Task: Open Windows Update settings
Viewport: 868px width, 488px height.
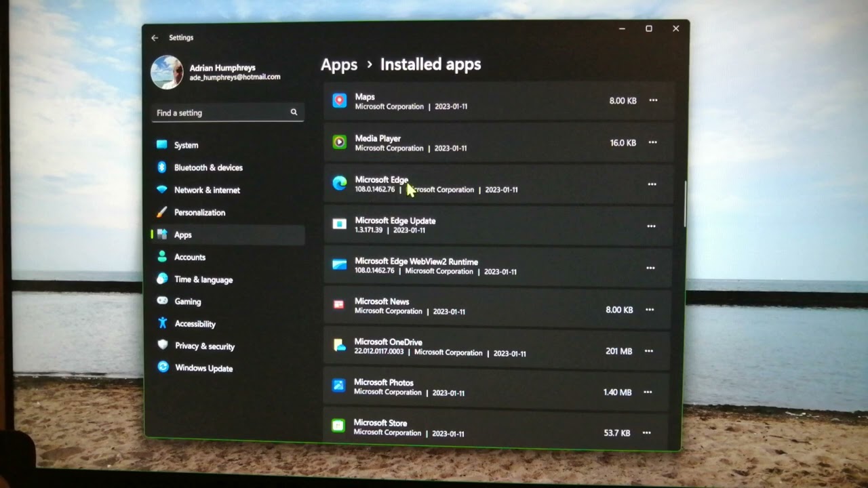Action: [x=227, y=368]
